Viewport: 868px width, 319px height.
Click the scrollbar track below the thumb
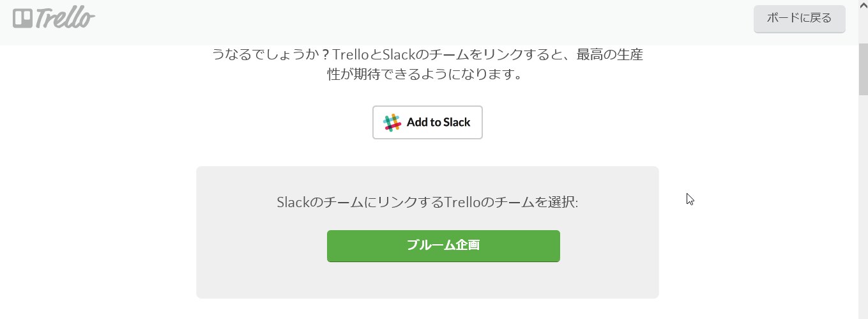pos(863,205)
